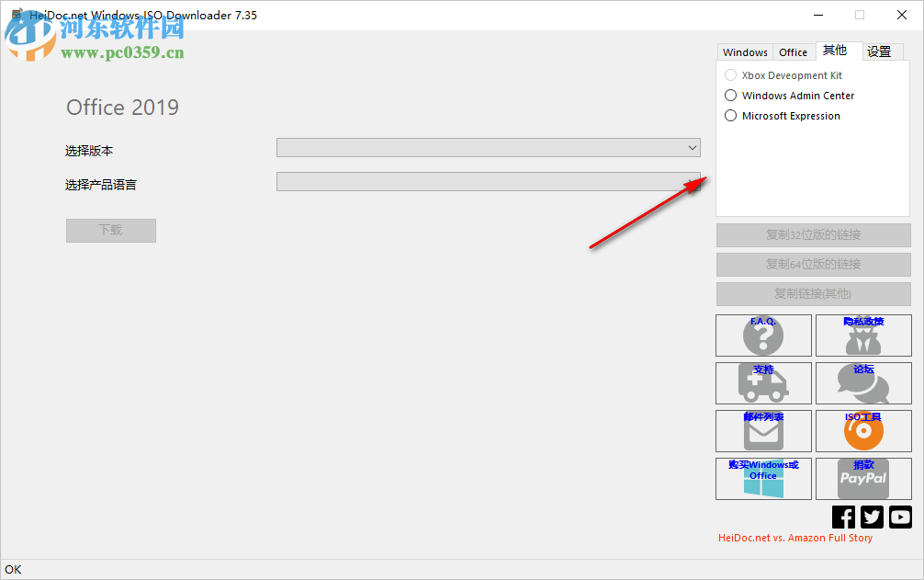Open the F.A.Q. question mark icon

coord(763,335)
